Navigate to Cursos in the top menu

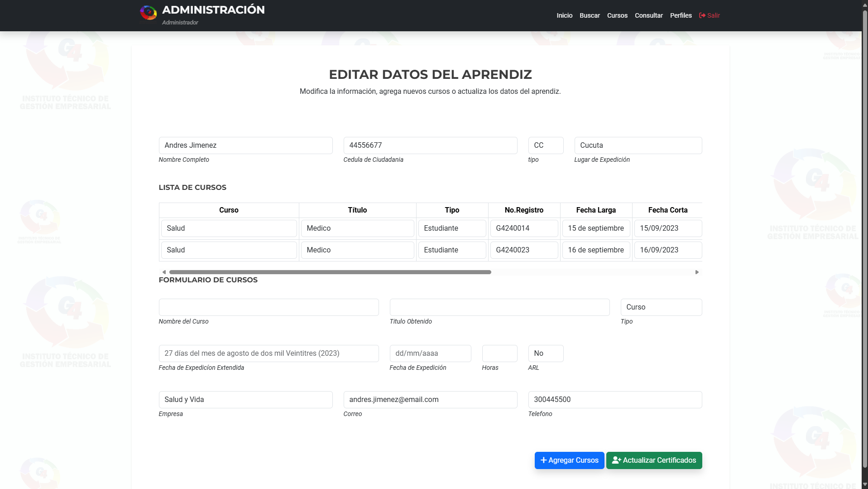617,15
